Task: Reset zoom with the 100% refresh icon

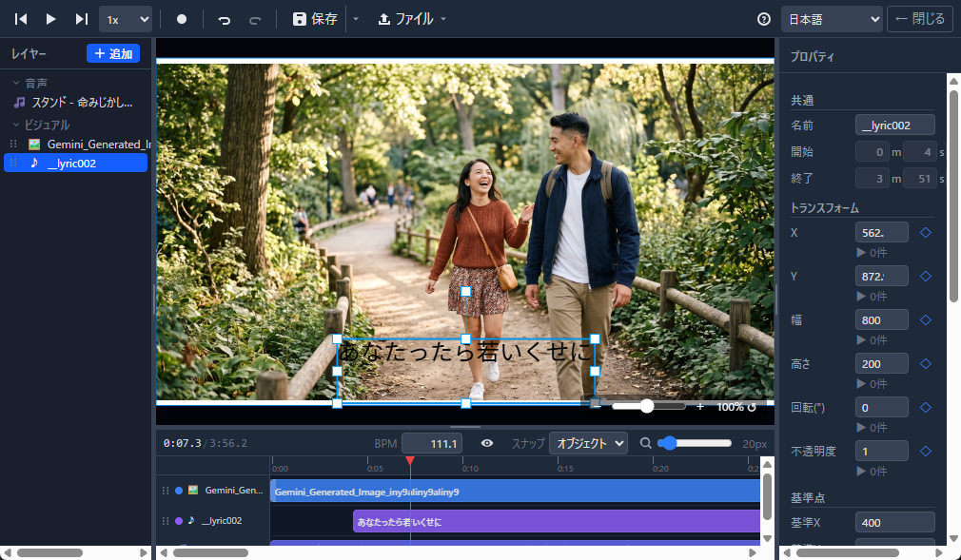Action: click(x=752, y=407)
